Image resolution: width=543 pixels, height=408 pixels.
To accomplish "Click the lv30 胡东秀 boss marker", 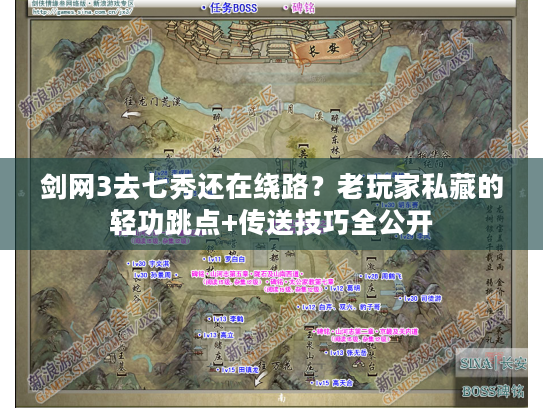I will tap(396, 205).
